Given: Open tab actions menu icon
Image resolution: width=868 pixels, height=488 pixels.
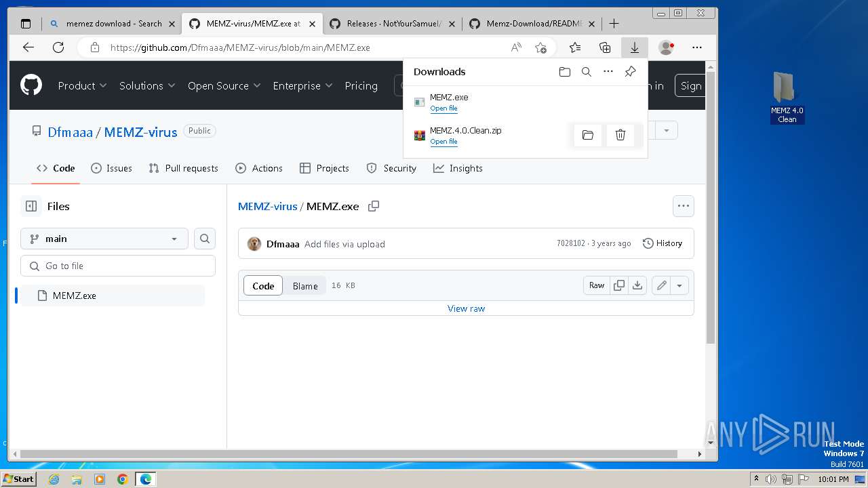Looking at the screenshot, I should click(x=26, y=24).
